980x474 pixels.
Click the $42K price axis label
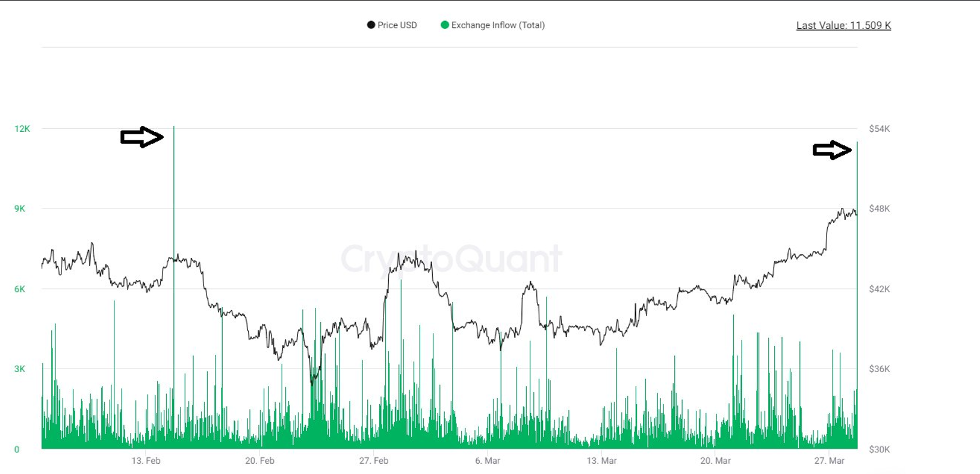879,289
